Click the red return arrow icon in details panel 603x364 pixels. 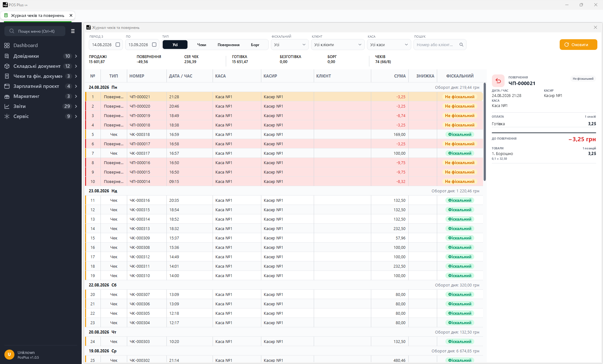pos(498,81)
